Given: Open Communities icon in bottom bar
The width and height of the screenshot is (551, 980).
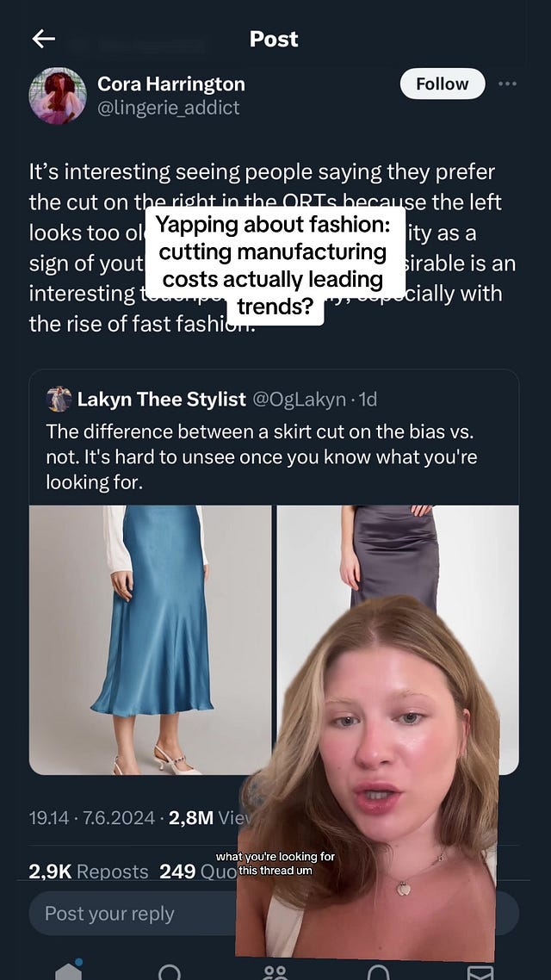Looking at the screenshot, I should pyautogui.click(x=275, y=972).
